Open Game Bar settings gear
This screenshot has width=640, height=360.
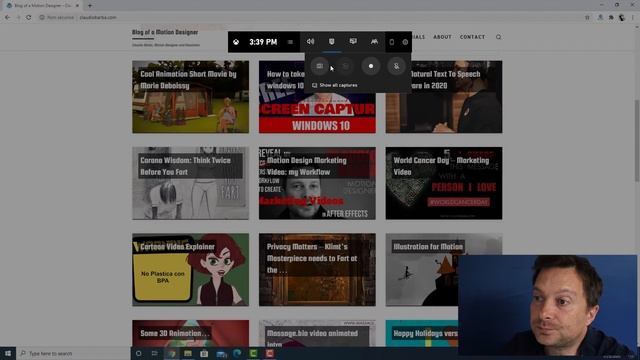[x=405, y=42]
